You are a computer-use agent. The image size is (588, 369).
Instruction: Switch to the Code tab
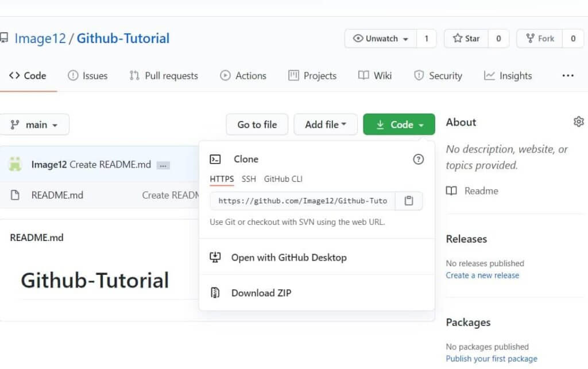[28, 76]
